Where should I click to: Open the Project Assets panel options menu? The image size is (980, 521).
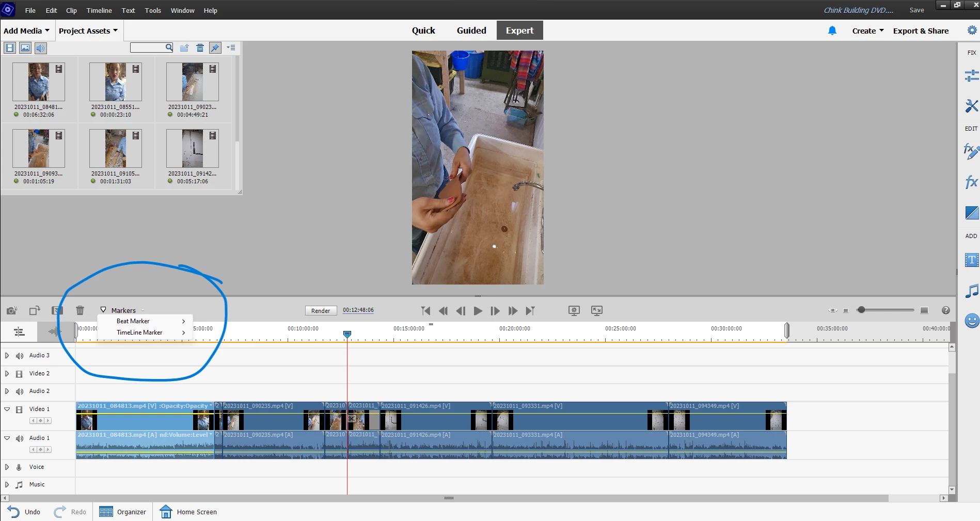231,48
